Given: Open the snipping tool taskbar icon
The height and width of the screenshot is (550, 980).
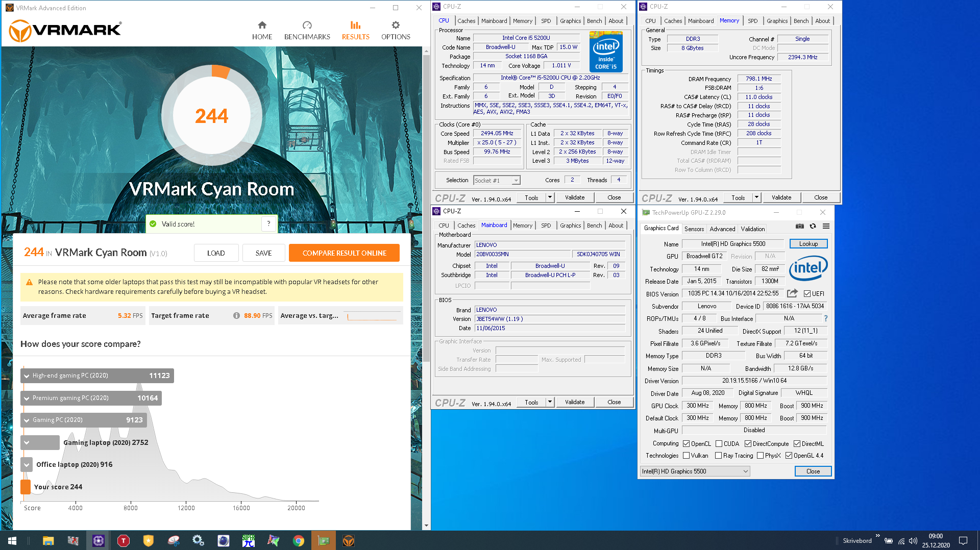Looking at the screenshot, I should coord(174,540).
